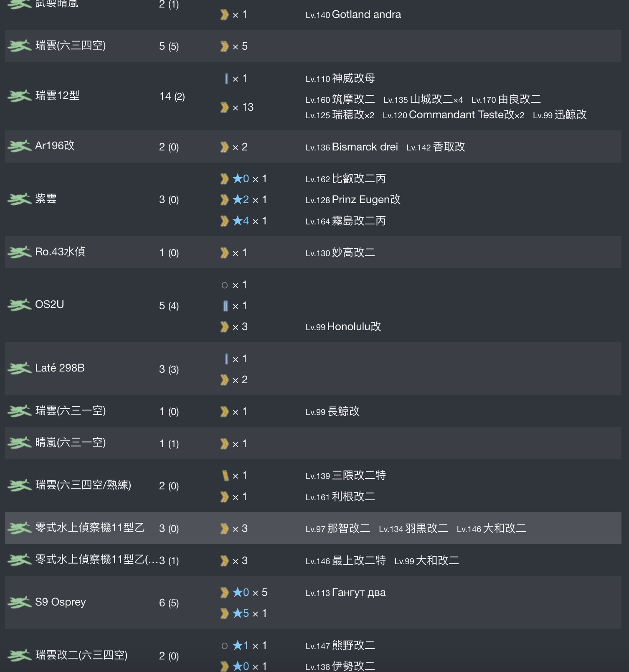
Task: Click ship Lv.140 Gotland andra
Action: [x=353, y=15]
